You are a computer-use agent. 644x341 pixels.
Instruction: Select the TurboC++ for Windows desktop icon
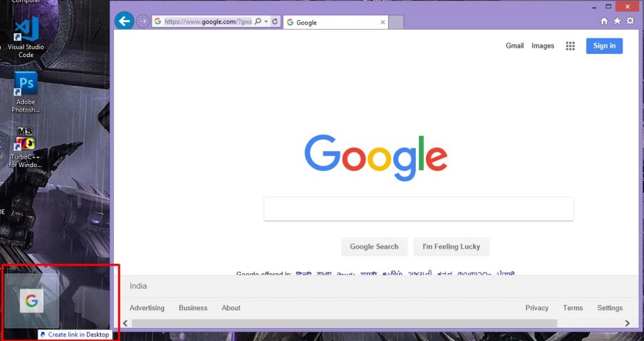pos(26,147)
